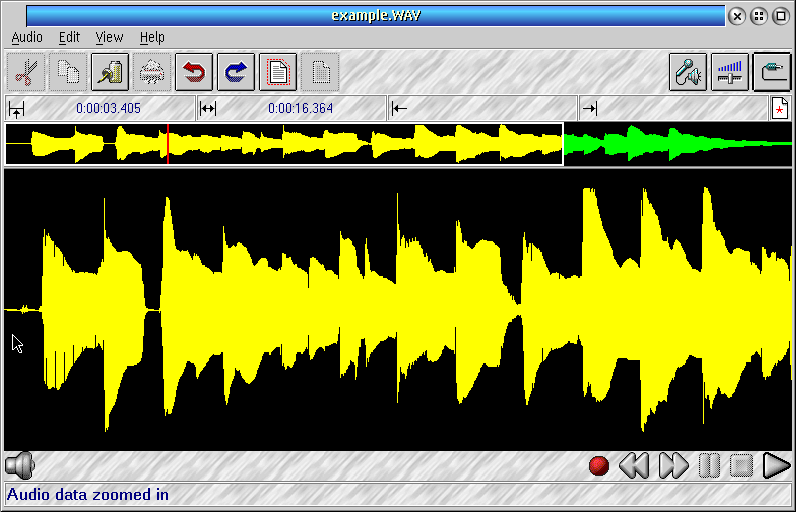Click the speaker icon at bottom left
The image size is (796, 512).
[x=20, y=465]
